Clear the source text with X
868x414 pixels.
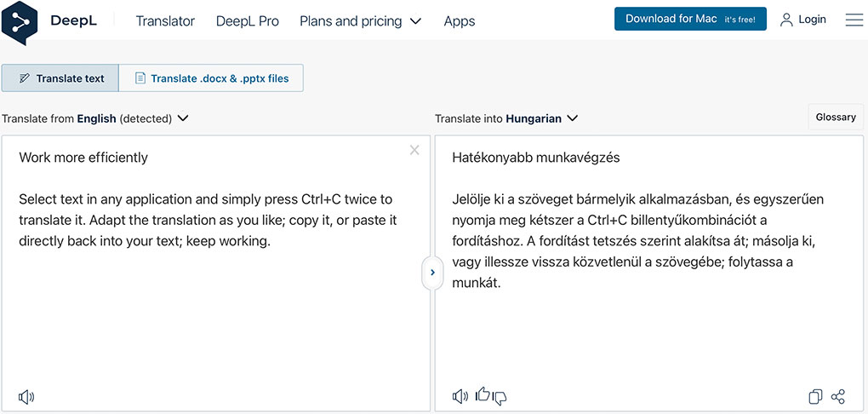(414, 150)
